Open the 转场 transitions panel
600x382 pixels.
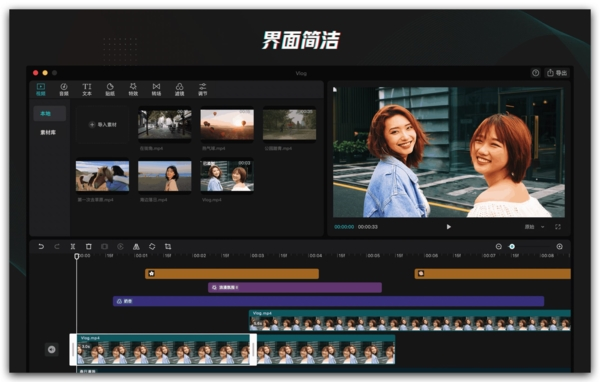(x=157, y=90)
